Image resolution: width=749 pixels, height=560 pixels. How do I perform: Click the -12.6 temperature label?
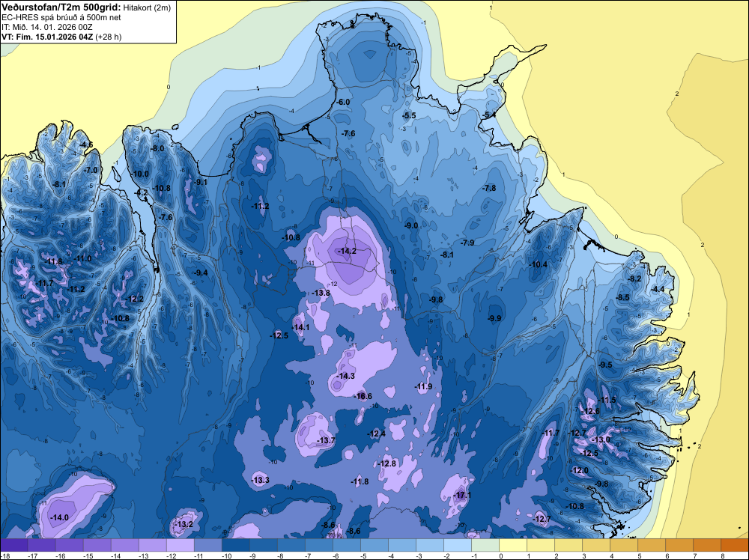(x=590, y=412)
